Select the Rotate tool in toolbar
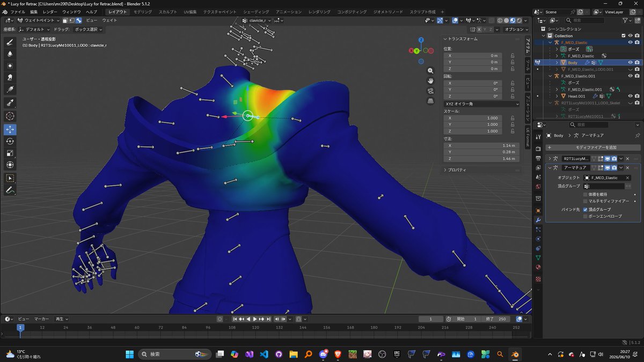This screenshot has height=362, width=644. click(10, 141)
